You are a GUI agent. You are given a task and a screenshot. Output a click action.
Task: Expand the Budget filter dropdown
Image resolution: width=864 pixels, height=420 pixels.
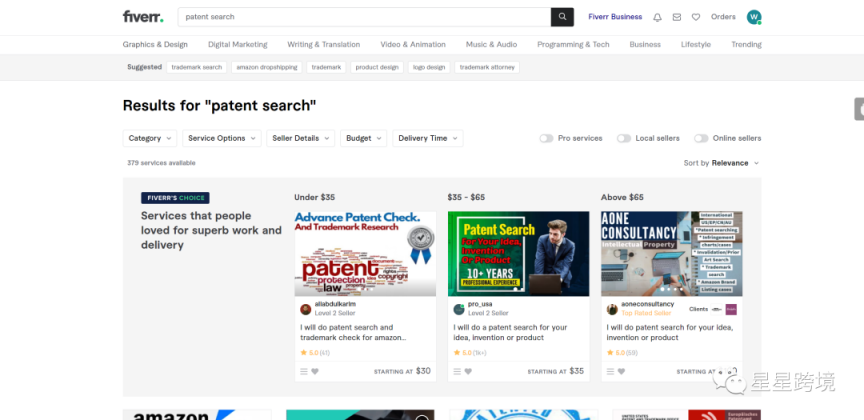[x=363, y=138]
